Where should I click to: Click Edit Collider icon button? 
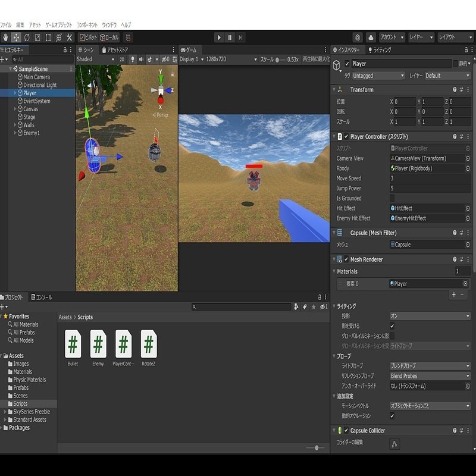click(x=394, y=444)
